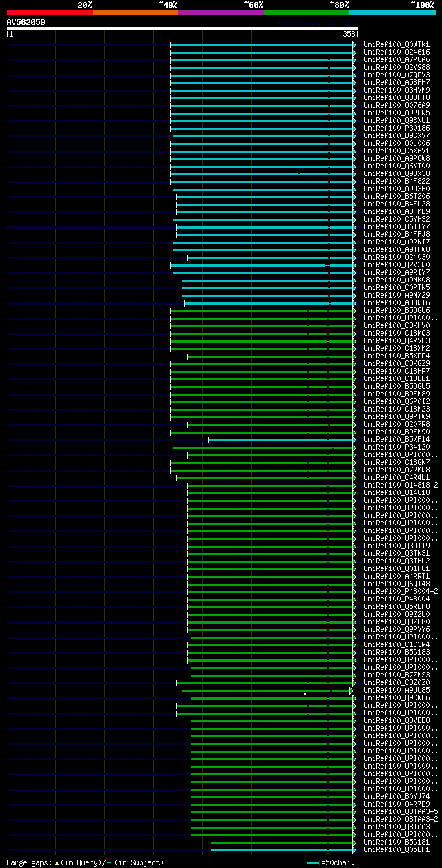Select UniRef100_P34120 label
Viewport: 442px width, 868px height.
(396, 447)
